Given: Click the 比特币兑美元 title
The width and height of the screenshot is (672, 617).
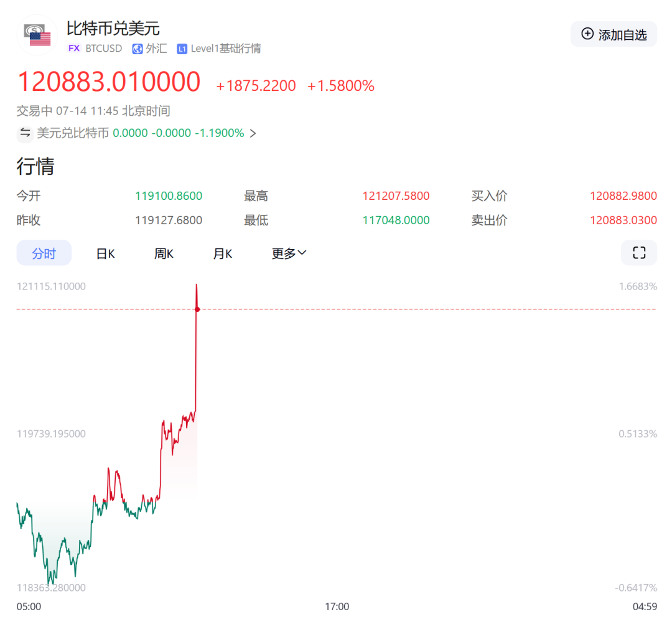Looking at the screenshot, I should 113,28.
